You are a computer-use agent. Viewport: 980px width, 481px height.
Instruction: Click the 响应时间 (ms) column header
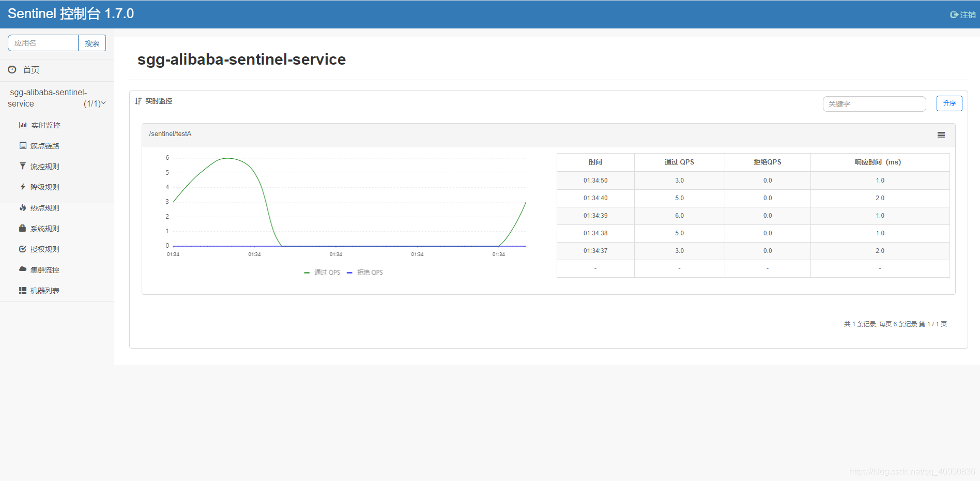point(880,162)
